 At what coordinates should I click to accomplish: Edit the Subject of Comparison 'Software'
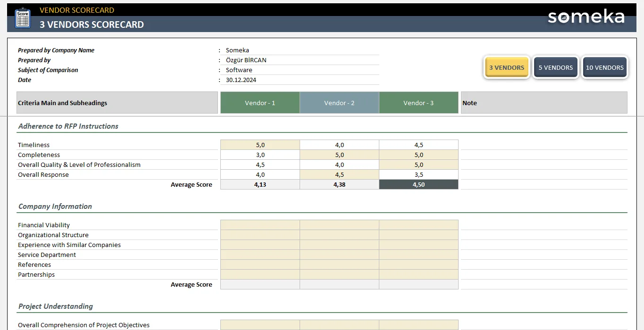[x=302, y=70]
